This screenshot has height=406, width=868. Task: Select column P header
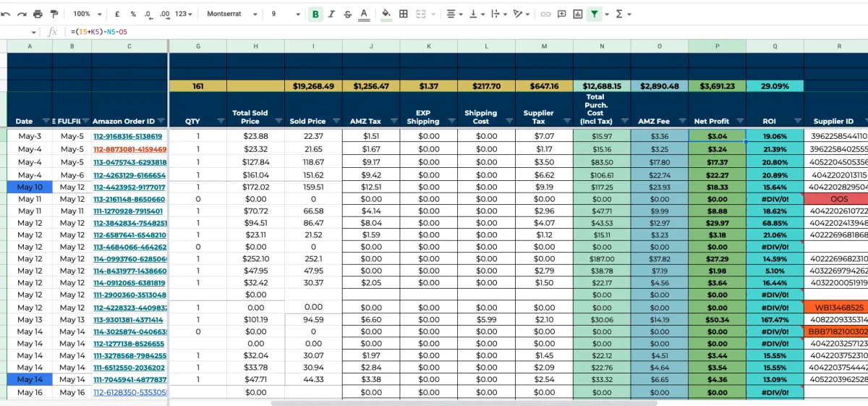click(717, 46)
